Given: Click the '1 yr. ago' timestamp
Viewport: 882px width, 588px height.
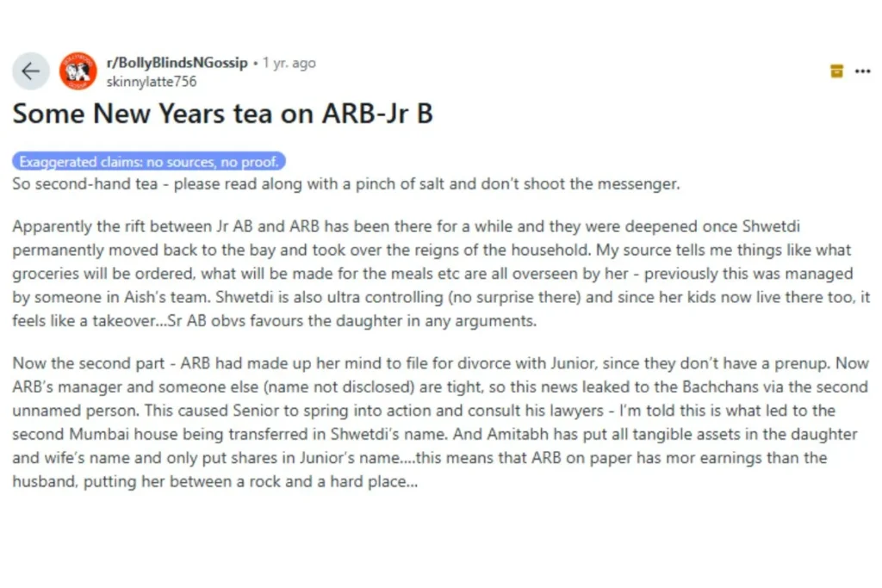Looking at the screenshot, I should [289, 63].
